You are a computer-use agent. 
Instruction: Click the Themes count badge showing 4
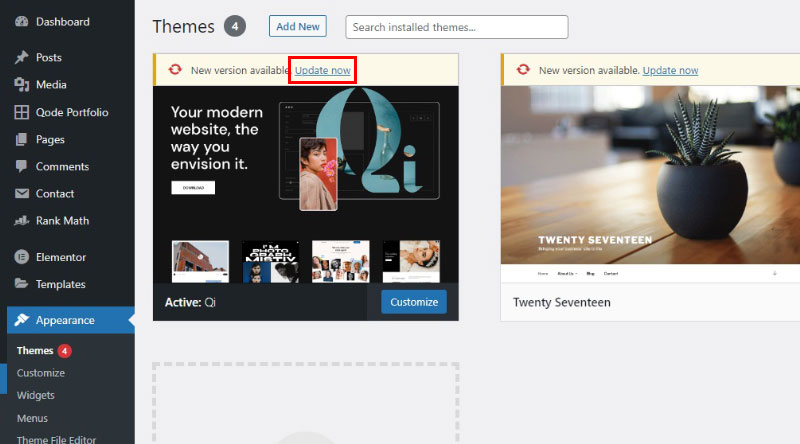pos(235,26)
